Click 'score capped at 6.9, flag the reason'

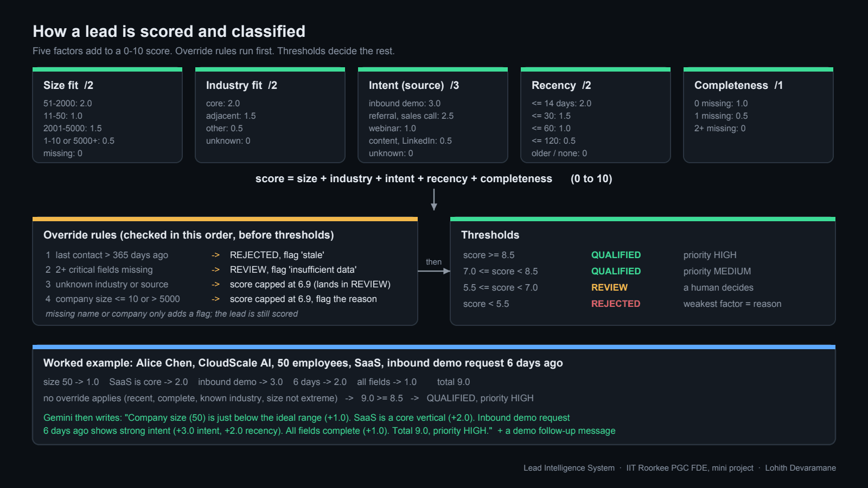tap(303, 299)
